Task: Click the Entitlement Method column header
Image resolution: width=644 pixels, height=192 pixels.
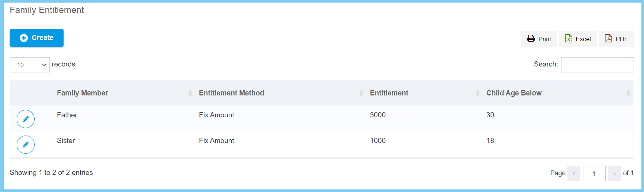Action: tap(231, 93)
